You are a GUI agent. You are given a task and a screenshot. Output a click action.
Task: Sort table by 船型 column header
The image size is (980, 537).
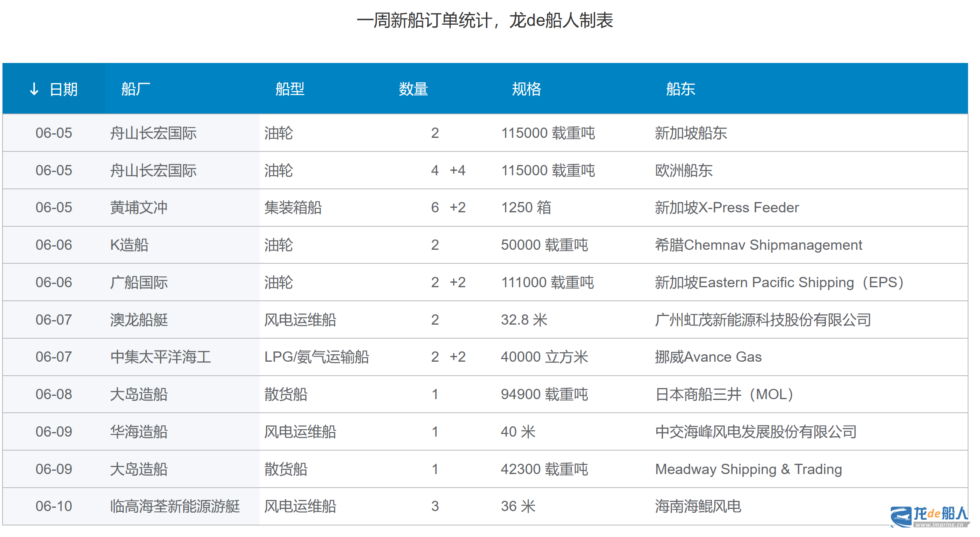coord(290,89)
